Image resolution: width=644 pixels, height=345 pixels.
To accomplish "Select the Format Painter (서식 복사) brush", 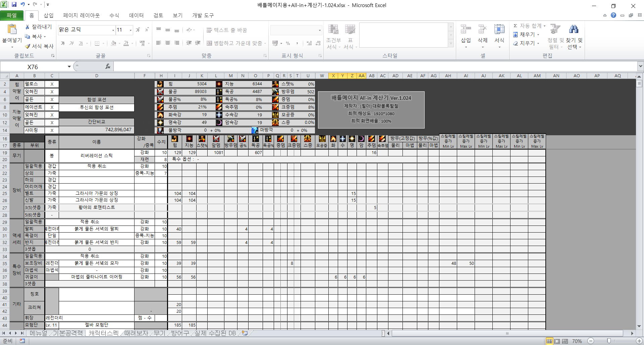I will pos(28,46).
